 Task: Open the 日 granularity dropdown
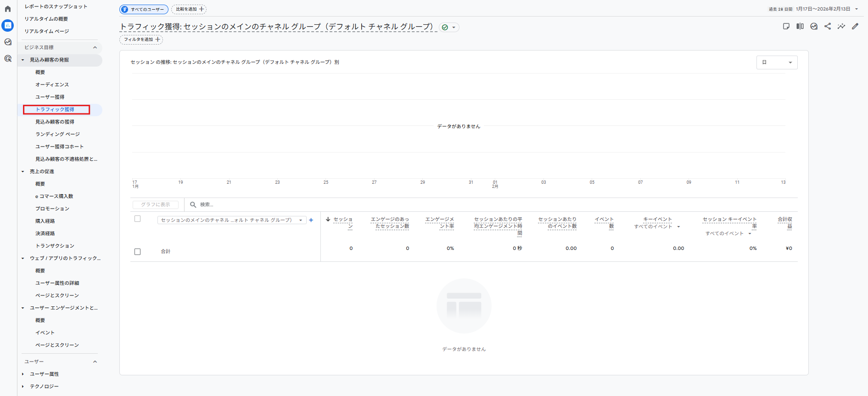coord(777,62)
